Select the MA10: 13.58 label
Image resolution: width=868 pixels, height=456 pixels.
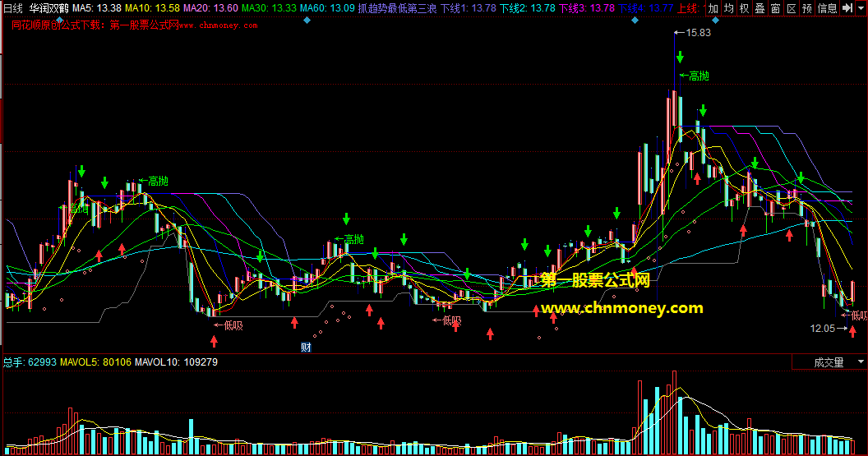click(x=152, y=7)
